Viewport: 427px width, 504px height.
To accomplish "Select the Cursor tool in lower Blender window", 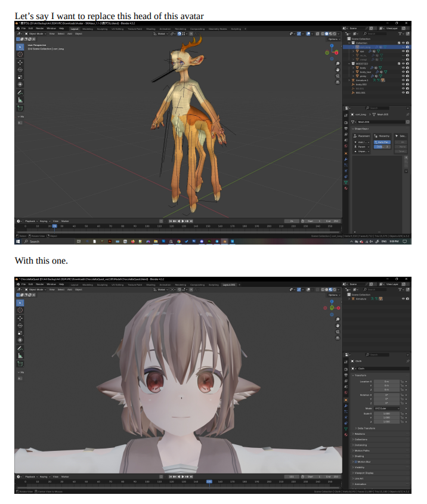I will 20,310.
